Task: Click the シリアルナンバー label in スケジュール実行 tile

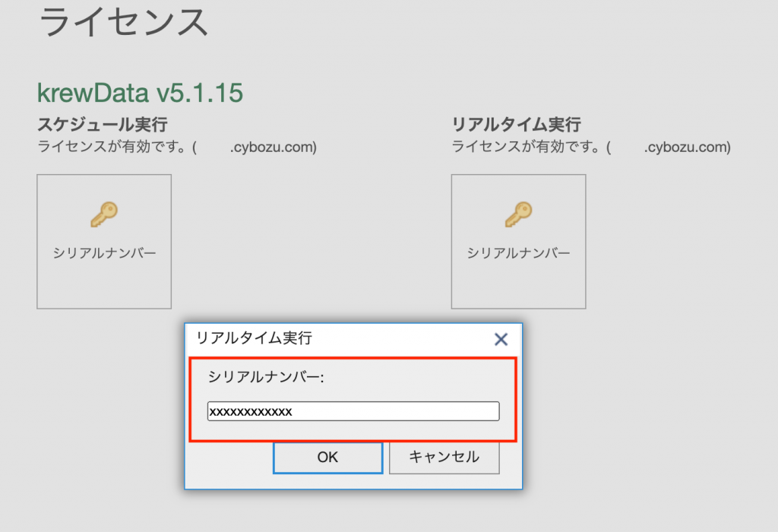Action: pos(104,253)
